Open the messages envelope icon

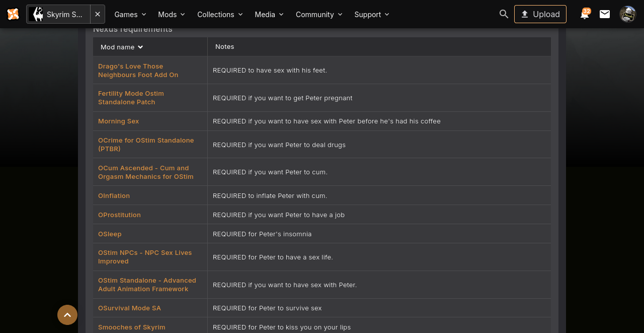[x=605, y=14]
